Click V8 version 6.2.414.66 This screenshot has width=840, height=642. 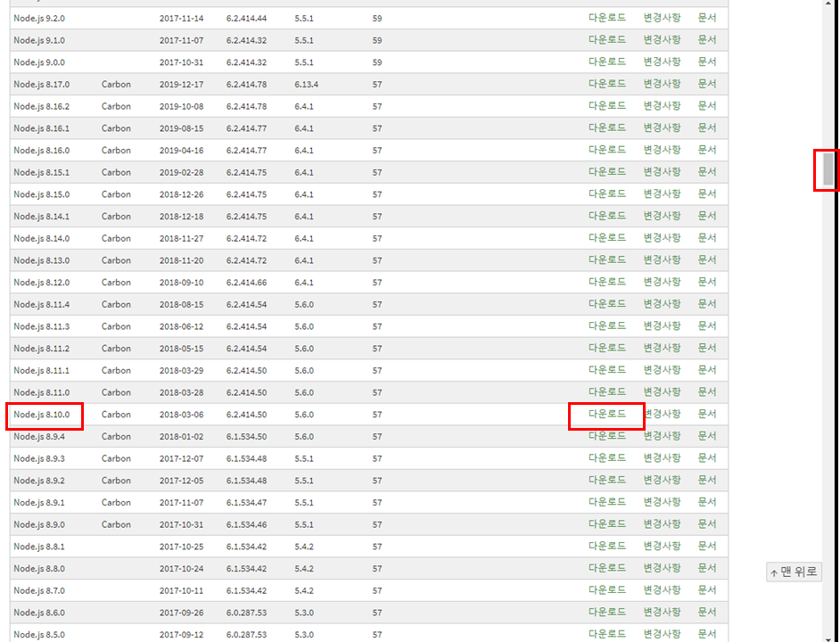[x=246, y=283]
